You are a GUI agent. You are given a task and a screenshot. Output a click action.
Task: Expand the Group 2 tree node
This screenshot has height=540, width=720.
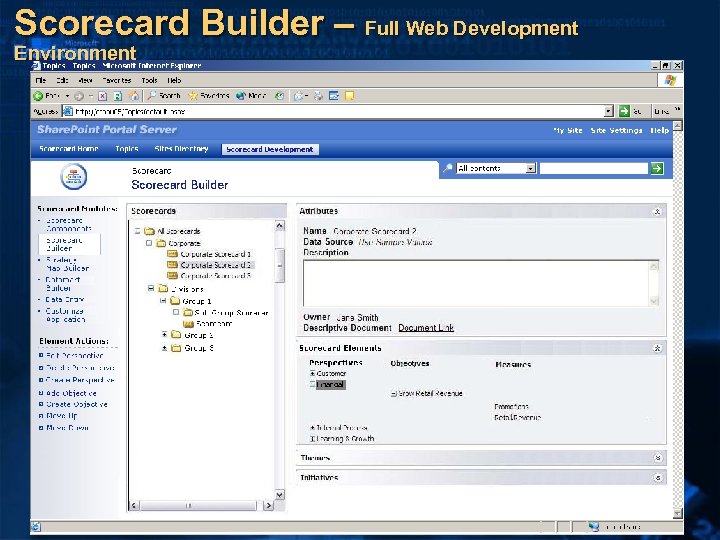[x=164, y=335]
